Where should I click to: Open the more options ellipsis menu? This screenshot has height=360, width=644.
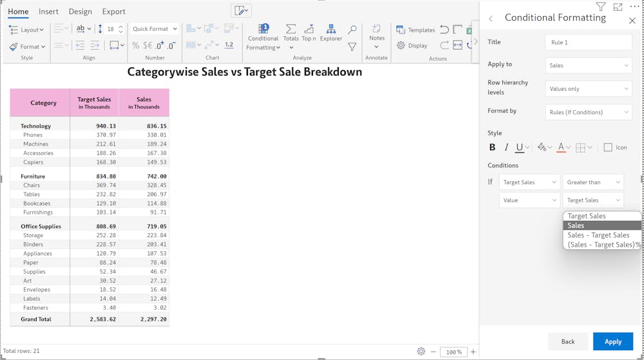634,6
